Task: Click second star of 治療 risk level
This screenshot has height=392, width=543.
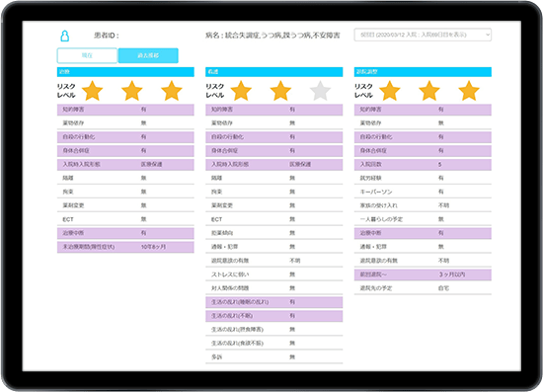Action: pos(132,91)
